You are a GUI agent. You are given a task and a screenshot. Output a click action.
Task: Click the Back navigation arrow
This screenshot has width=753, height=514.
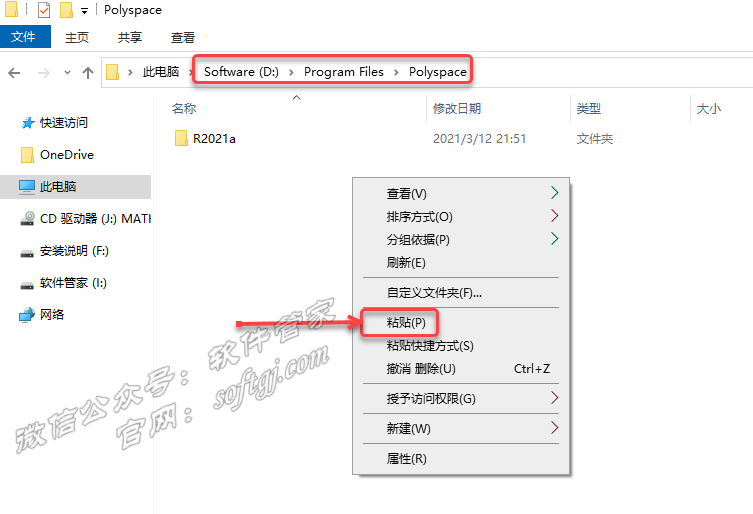[14, 73]
